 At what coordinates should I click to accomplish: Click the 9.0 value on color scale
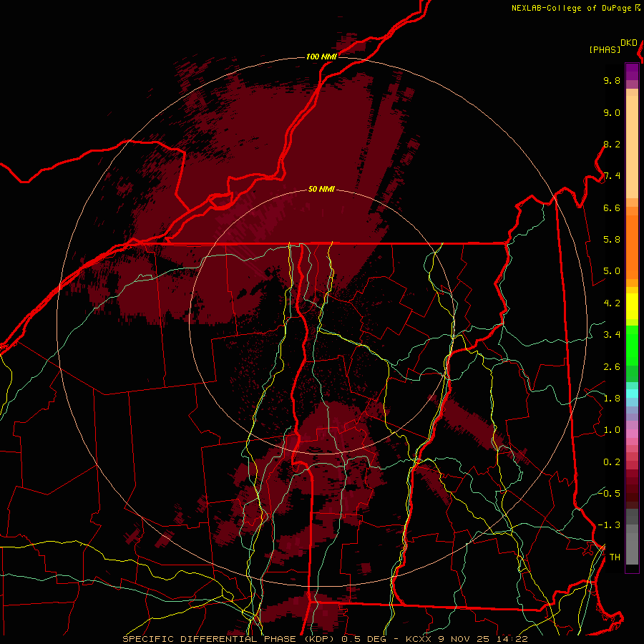pos(612,112)
